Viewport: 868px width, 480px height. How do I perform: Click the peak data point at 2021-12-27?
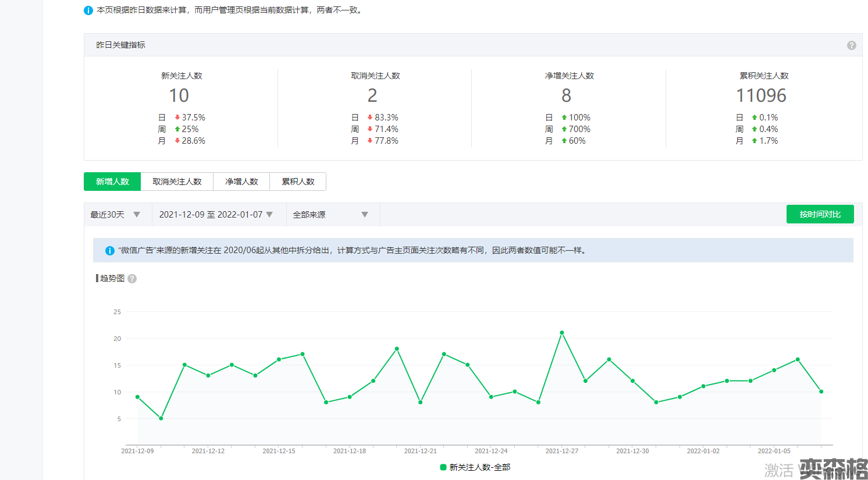point(562,333)
